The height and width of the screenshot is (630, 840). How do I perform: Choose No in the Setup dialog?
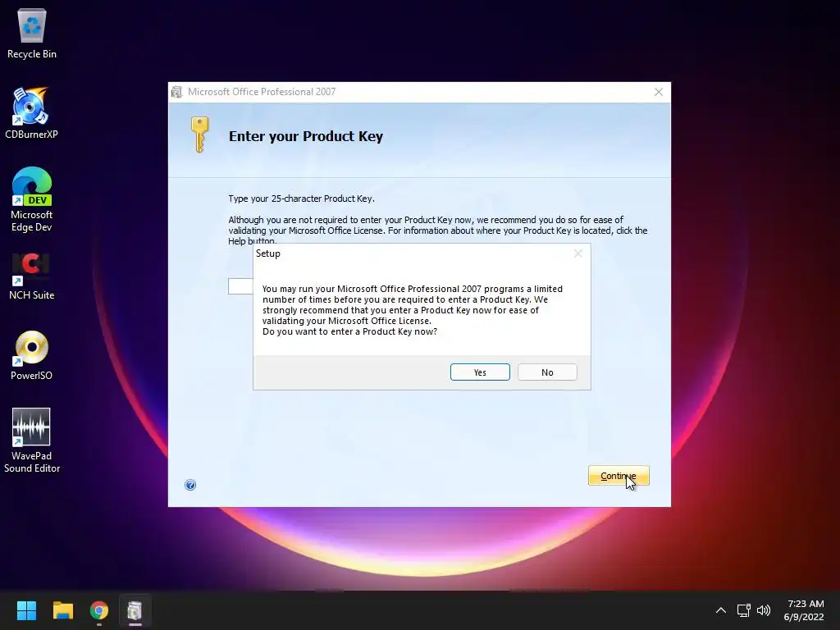547,372
